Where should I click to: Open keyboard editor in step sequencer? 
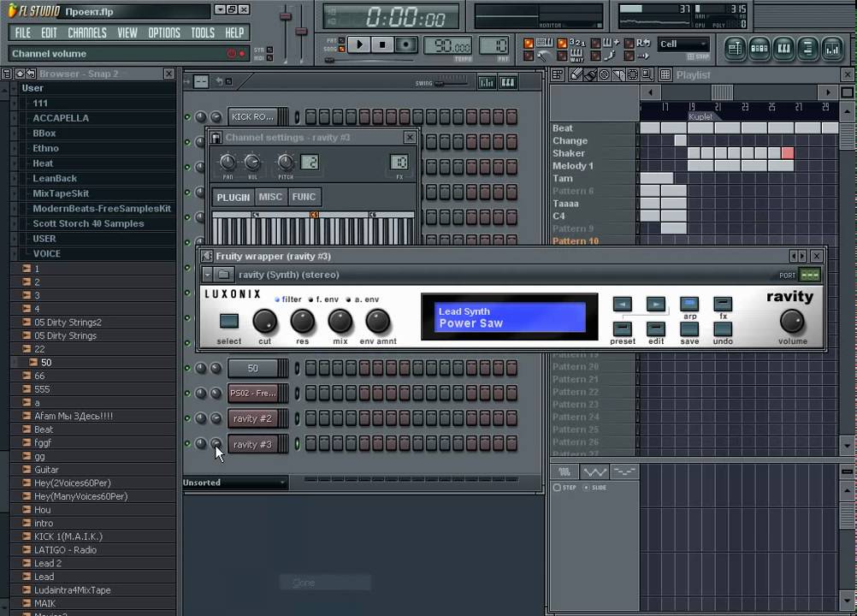(x=508, y=82)
